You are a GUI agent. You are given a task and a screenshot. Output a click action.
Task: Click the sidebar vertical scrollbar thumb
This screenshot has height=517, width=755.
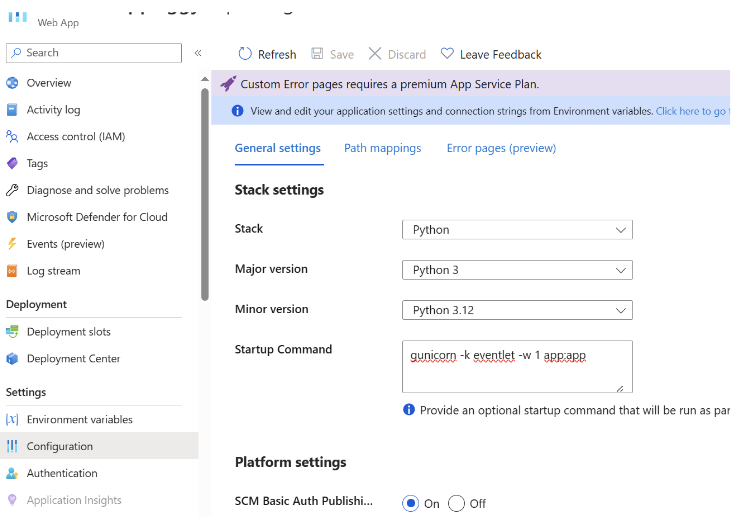(x=205, y=194)
